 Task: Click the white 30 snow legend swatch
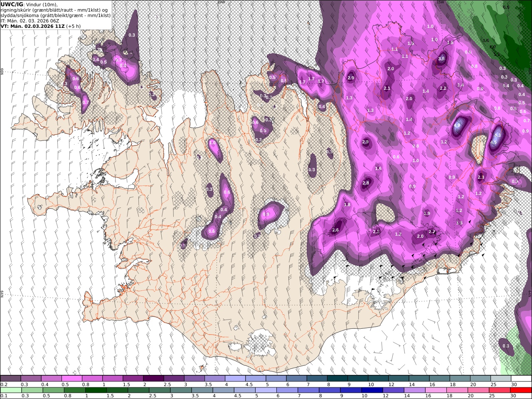pyautogui.click(x=521, y=379)
